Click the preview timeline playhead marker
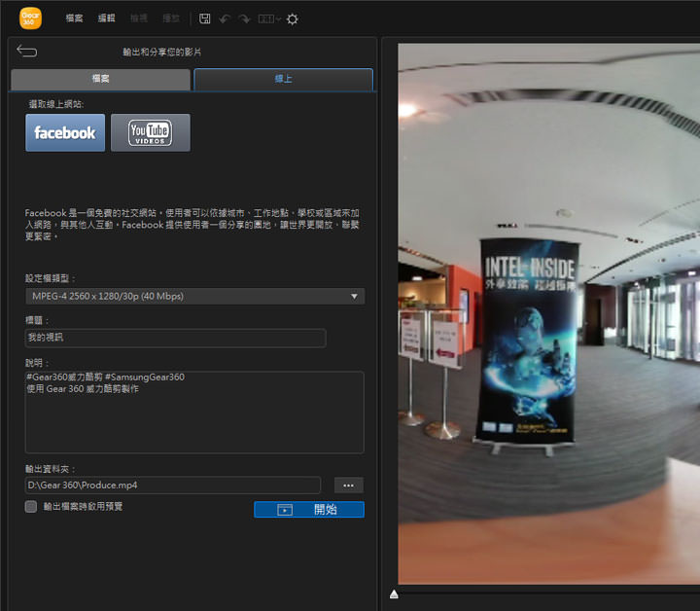700x611 pixels. (x=394, y=593)
